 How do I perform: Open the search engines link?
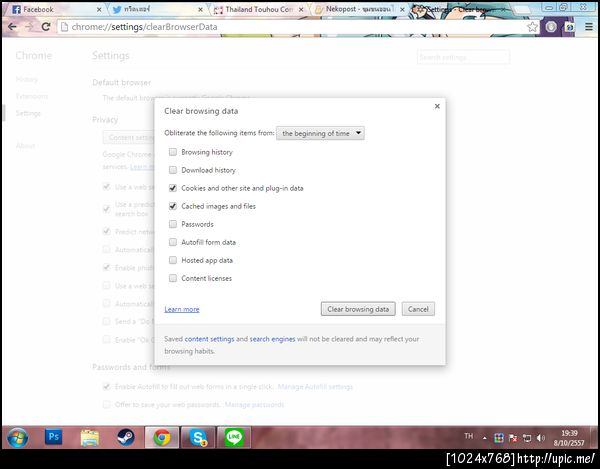click(272, 339)
